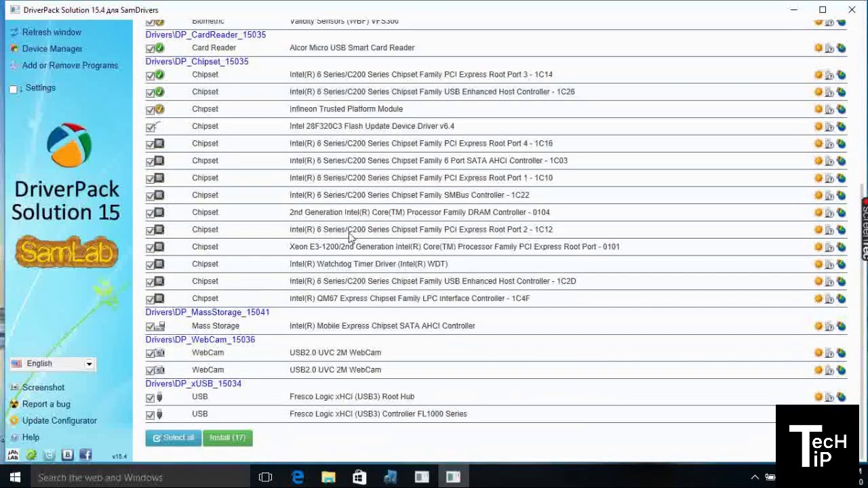Uncheck the SMBus Controller 1C22 driver
Screen dimensions: 868x488
click(150, 195)
